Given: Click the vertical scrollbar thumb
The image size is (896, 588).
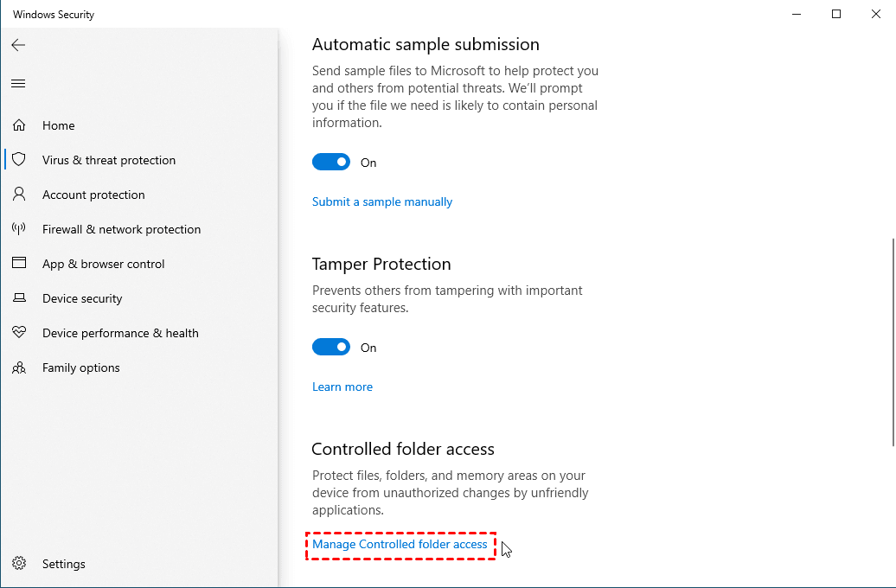Looking at the screenshot, I should tap(891, 342).
